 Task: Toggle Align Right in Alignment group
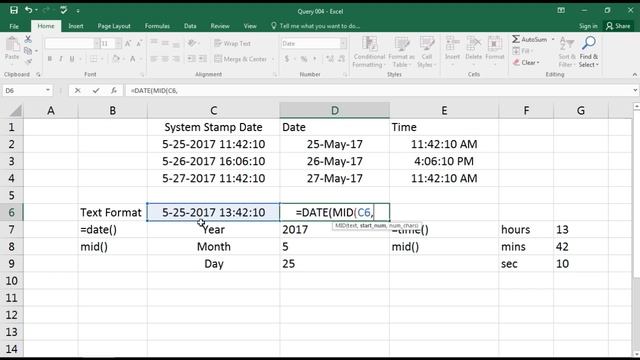pos(176,59)
